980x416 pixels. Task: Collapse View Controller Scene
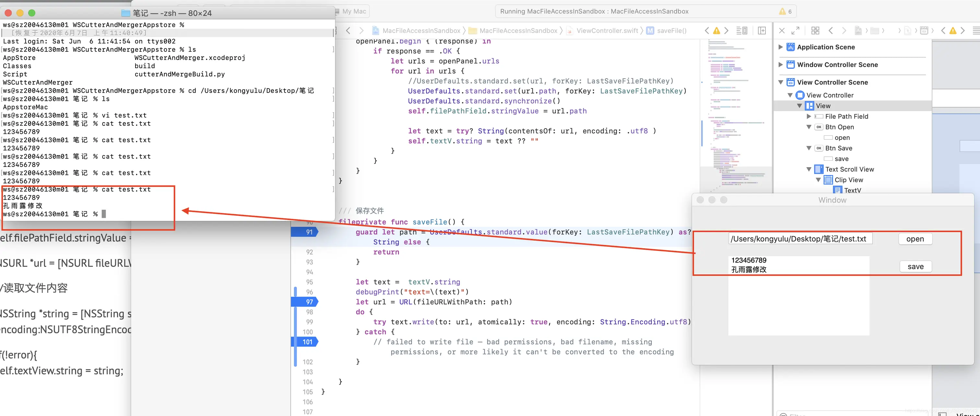(781, 82)
